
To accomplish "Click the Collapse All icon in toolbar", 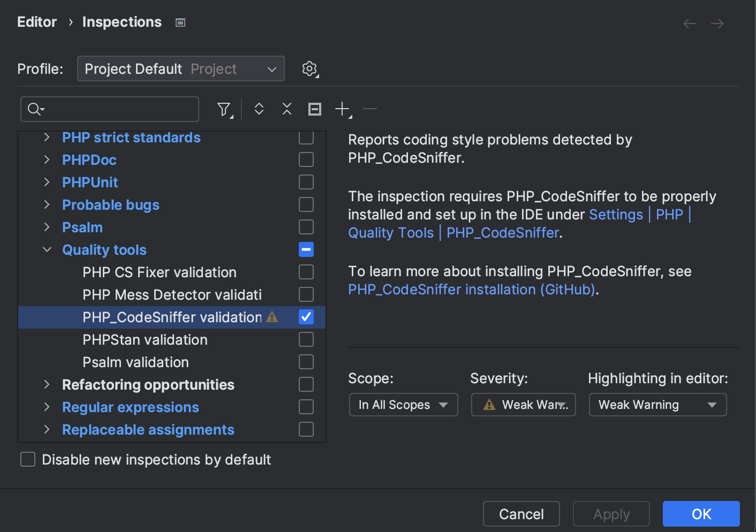I will pos(287,109).
